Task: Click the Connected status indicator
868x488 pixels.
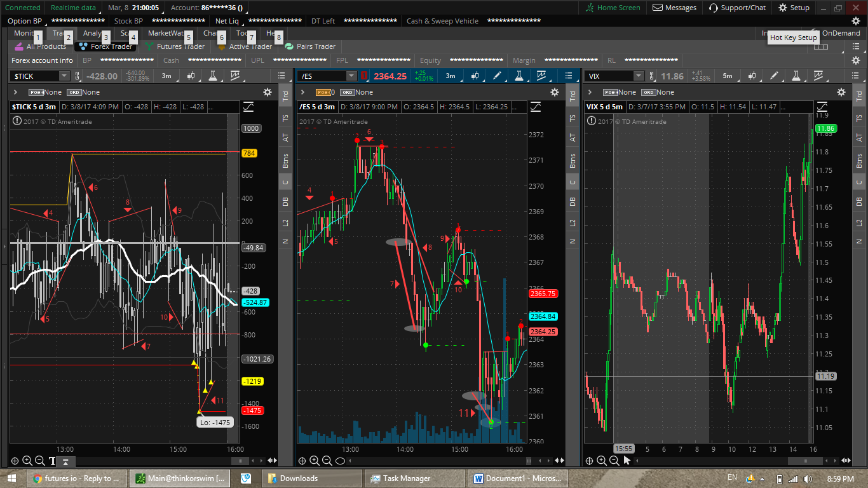Action: (x=22, y=8)
